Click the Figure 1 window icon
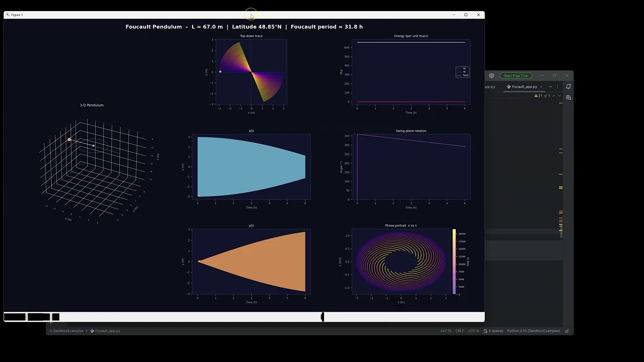Viewport: 644px width, 362px height. 7,15
